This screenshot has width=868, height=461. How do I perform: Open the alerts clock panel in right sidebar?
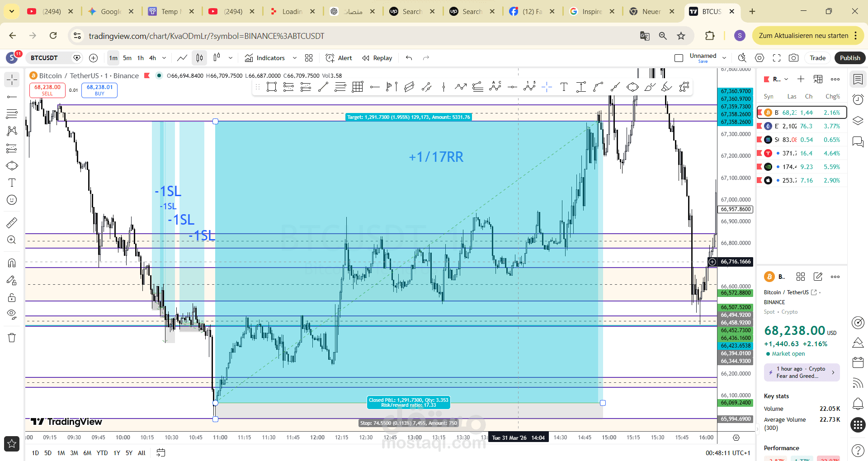click(x=858, y=99)
